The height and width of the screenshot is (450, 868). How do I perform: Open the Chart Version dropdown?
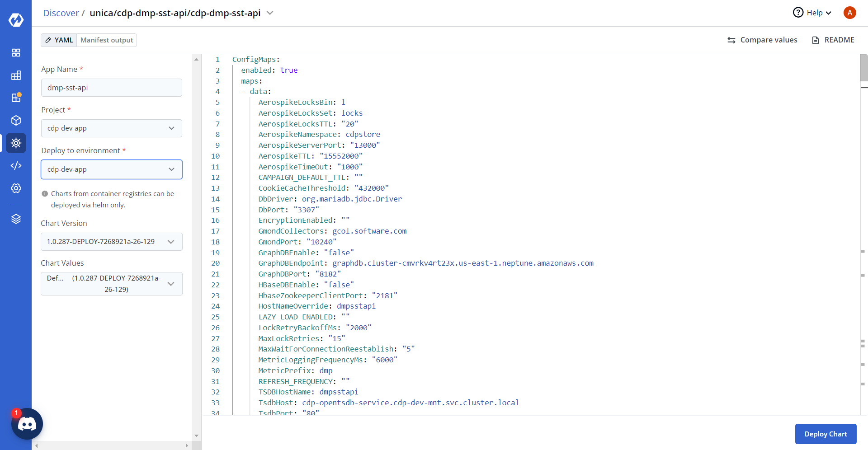(111, 242)
